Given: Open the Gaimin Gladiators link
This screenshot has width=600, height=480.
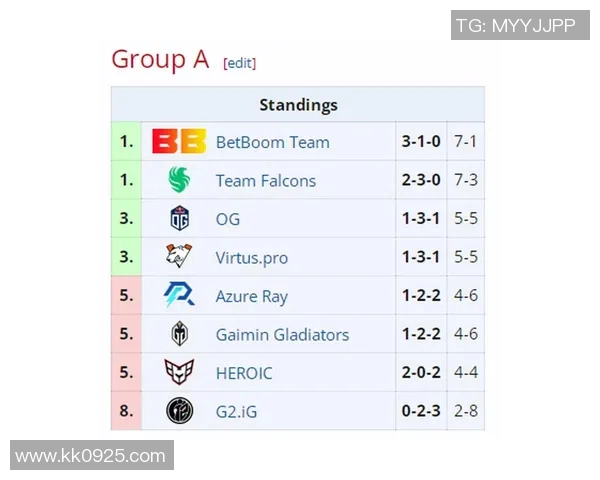Looking at the screenshot, I should [282, 335].
